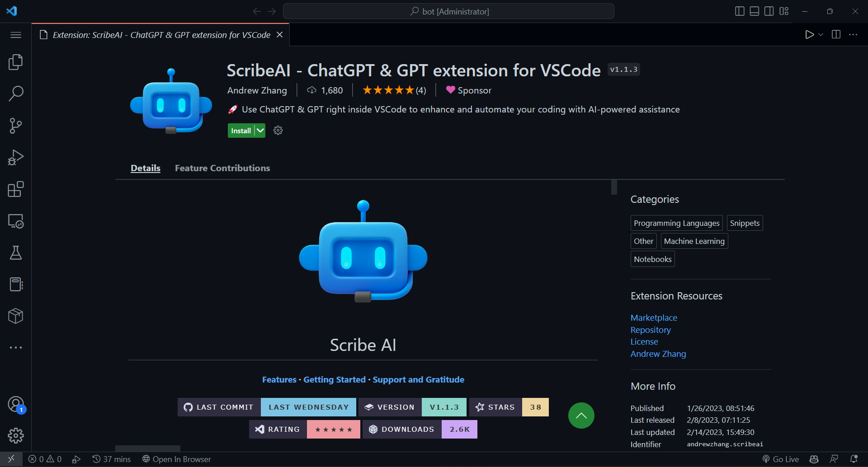Select the Other category
Viewport: 868px width, 467px height.
pyautogui.click(x=644, y=241)
